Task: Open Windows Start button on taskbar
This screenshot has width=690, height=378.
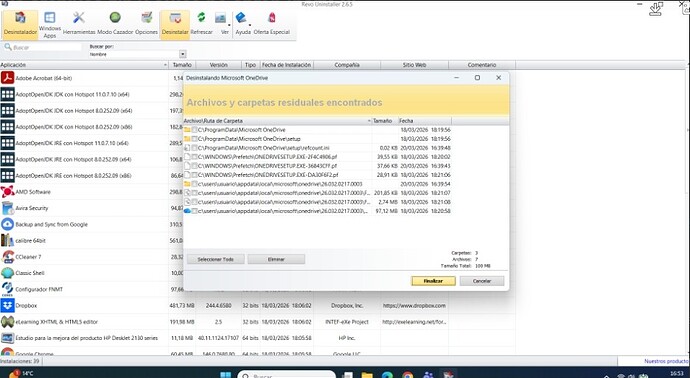Action: tap(225, 375)
